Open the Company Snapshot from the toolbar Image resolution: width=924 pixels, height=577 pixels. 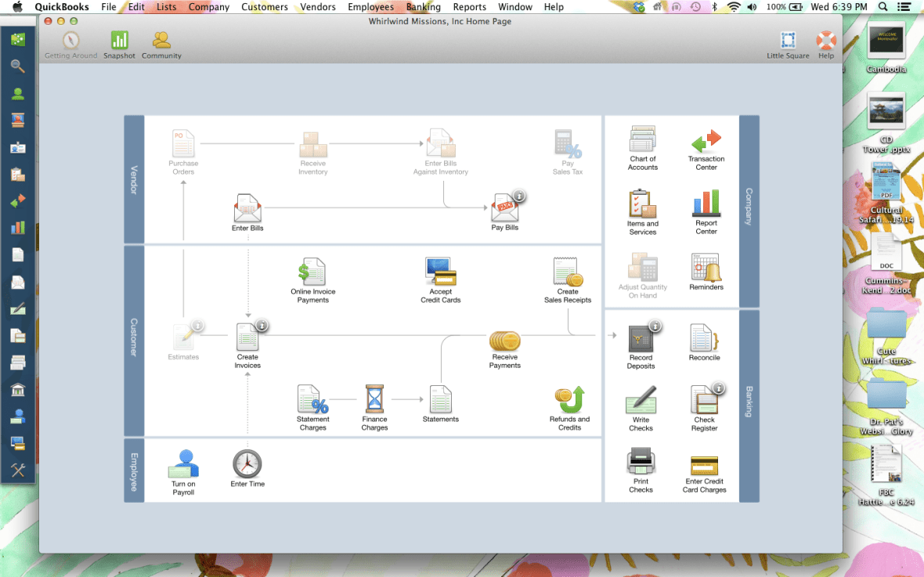119,43
